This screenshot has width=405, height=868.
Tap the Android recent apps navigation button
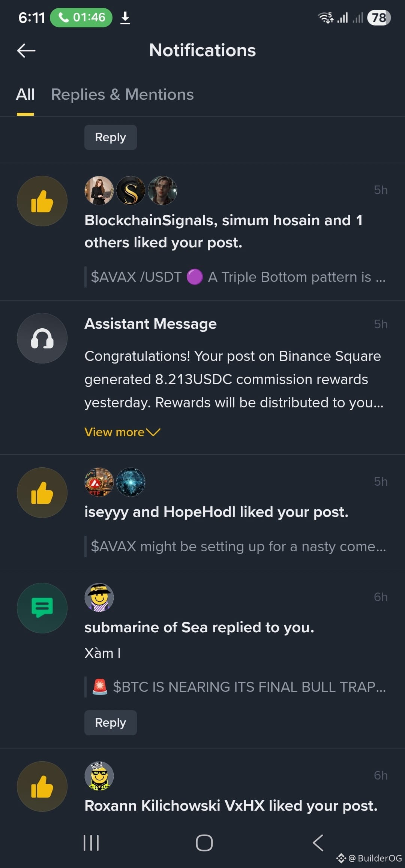91,843
